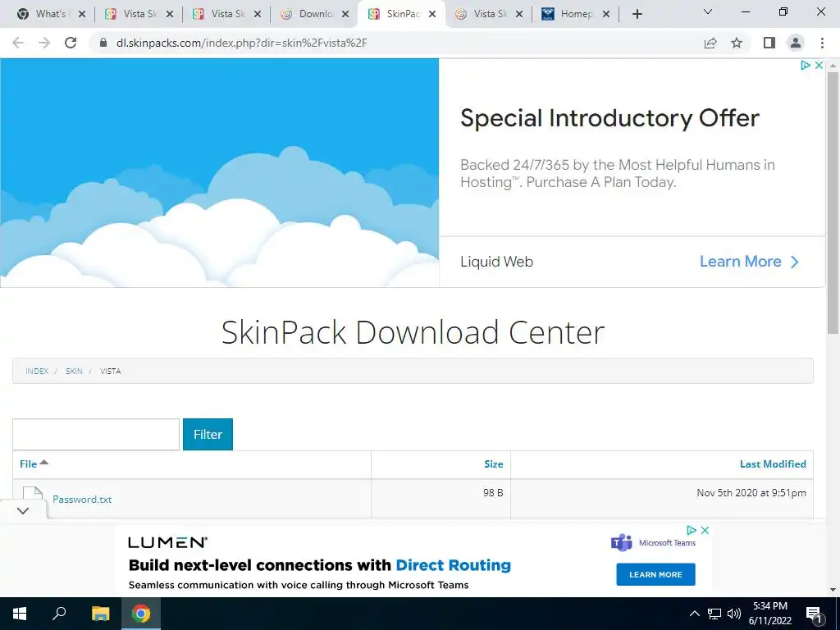
Task: Open the INDEX breadcrumb link
Action: click(37, 372)
